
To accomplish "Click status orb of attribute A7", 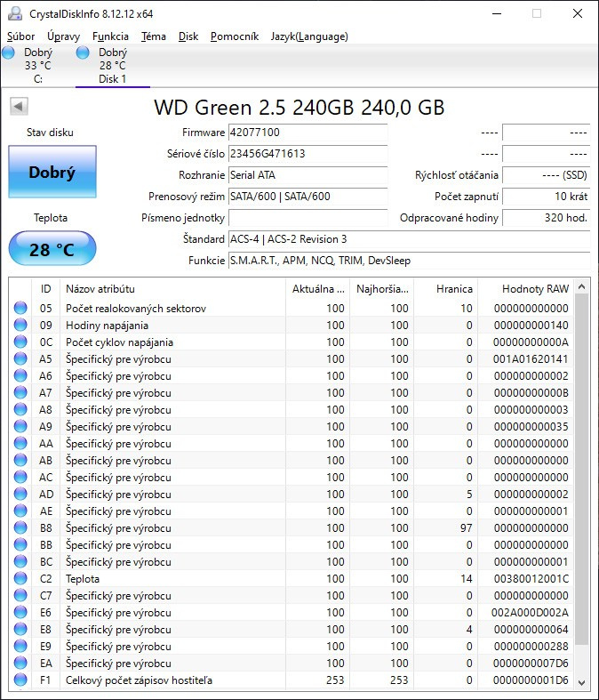I will 20,393.
